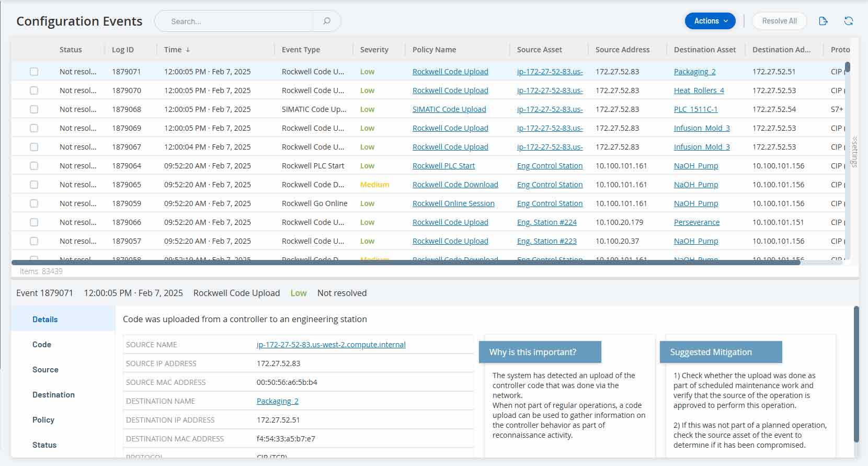Click the refresh icon
The width and height of the screenshot is (868, 466).
click(849, 21)
